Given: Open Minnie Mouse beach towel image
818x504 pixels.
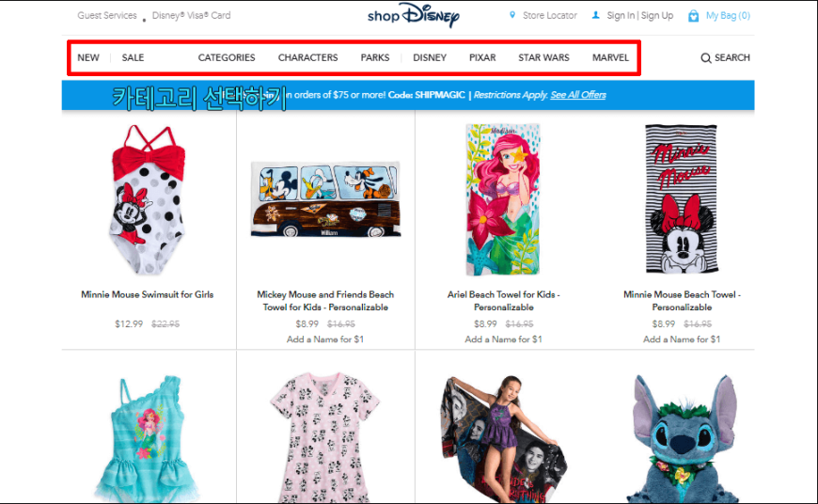Looking at the screenshot, I should 682,198.
